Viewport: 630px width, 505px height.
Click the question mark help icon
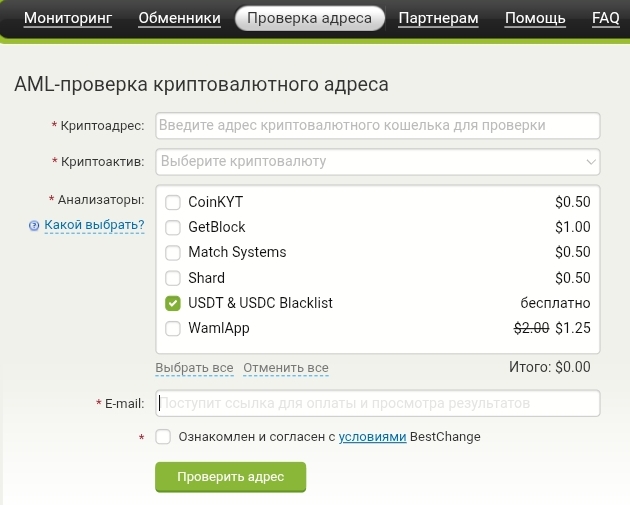pos(34,226)
